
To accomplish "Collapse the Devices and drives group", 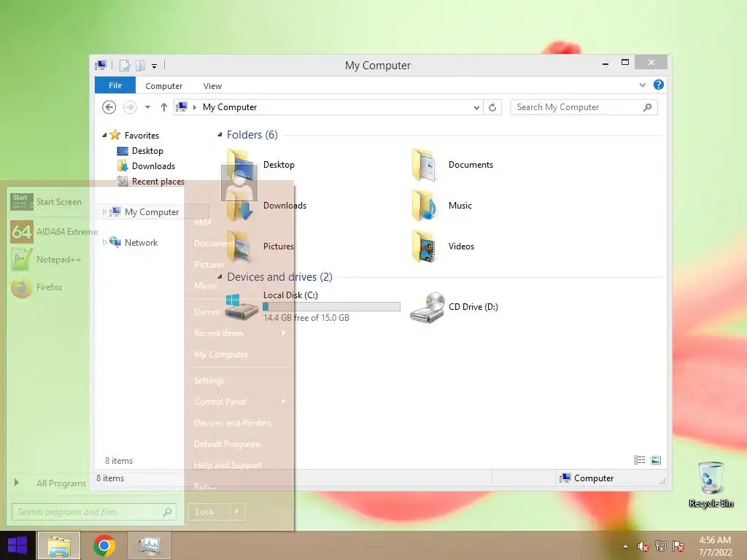I will (x=220, y=276).
